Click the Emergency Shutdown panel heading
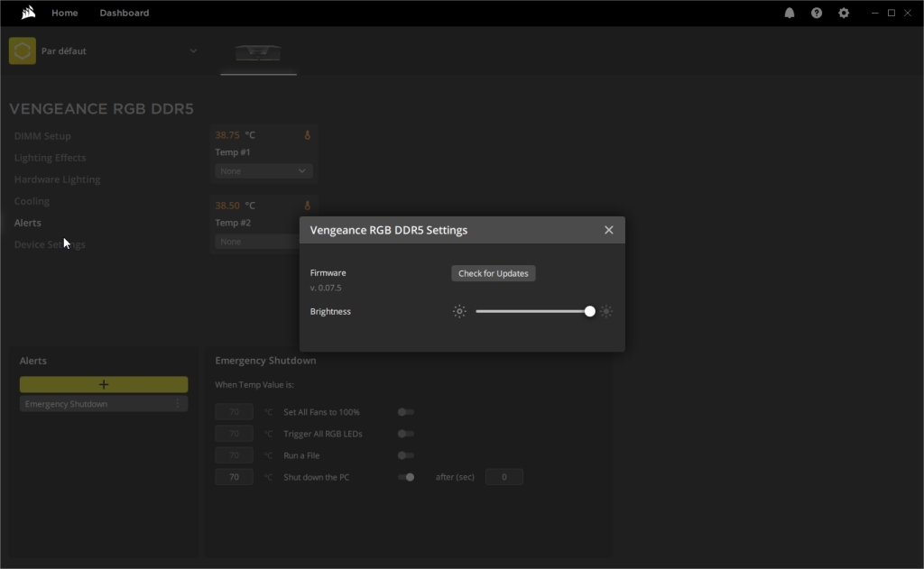 click(265, 361)
